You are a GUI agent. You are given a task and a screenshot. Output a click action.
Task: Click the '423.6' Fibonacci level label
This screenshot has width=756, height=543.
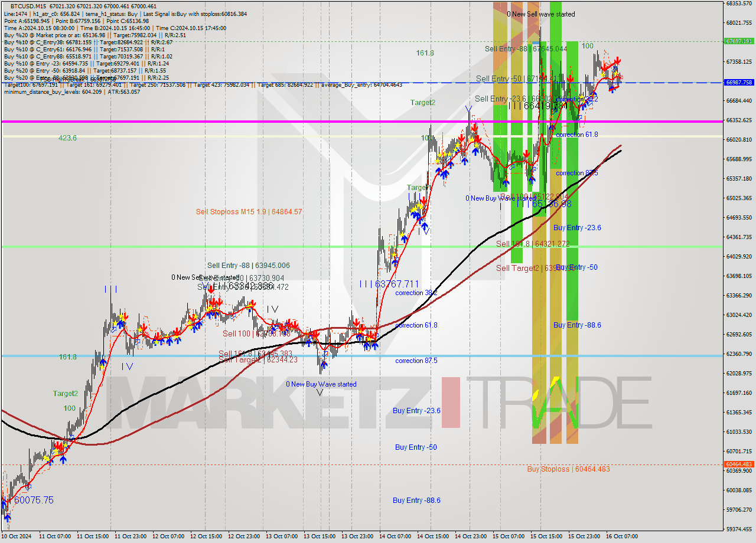tap(67, 138)
